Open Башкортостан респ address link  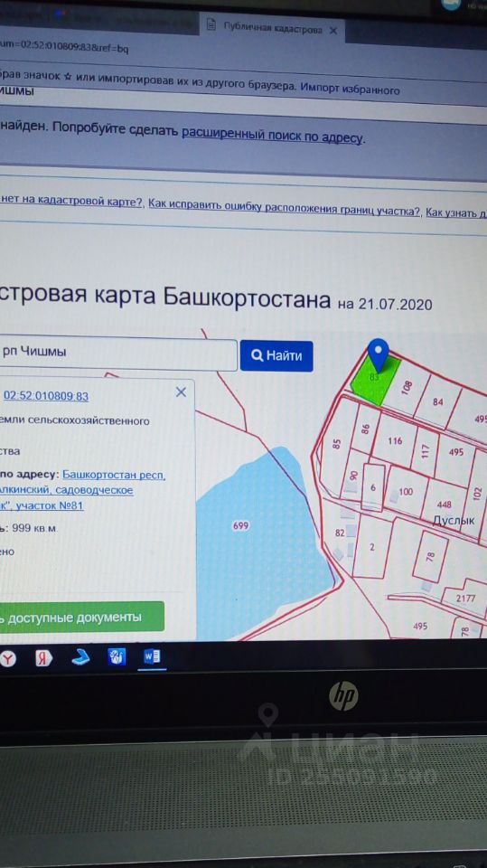[x=114, y=475]
